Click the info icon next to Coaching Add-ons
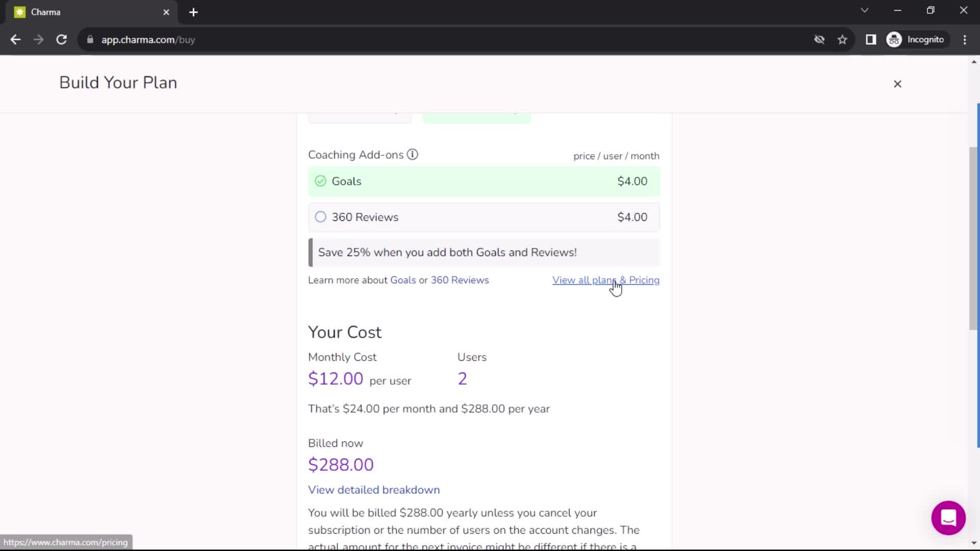The height and width of the screenshot is (551, 980). [412, 155]
